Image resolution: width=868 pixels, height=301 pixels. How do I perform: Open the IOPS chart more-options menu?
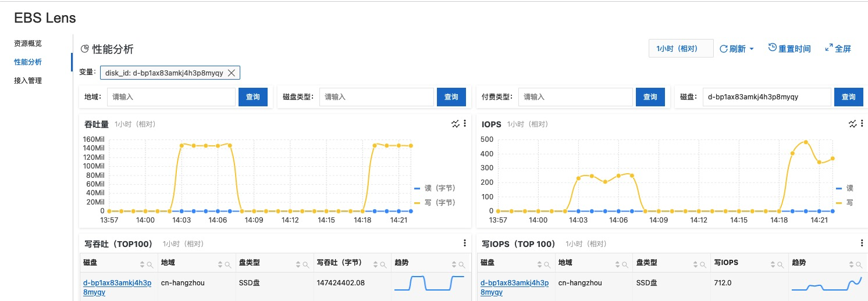click(x=862, y=124)
